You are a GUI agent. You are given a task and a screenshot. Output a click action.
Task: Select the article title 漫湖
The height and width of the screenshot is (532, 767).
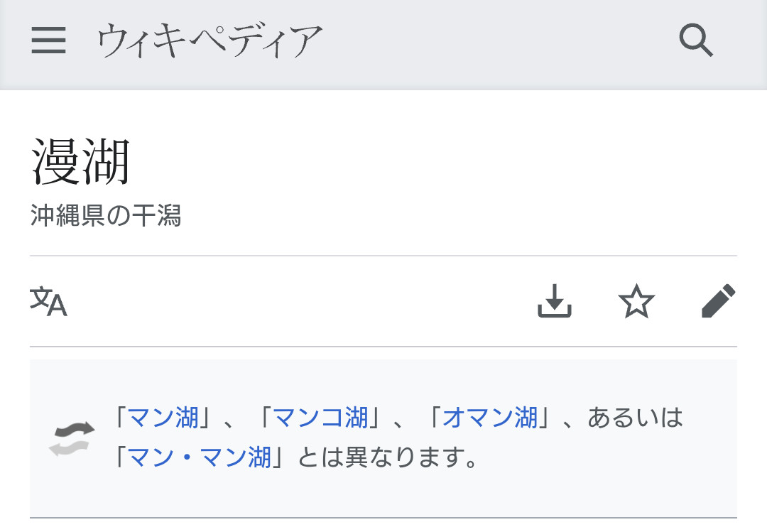[x=80, y=162]
